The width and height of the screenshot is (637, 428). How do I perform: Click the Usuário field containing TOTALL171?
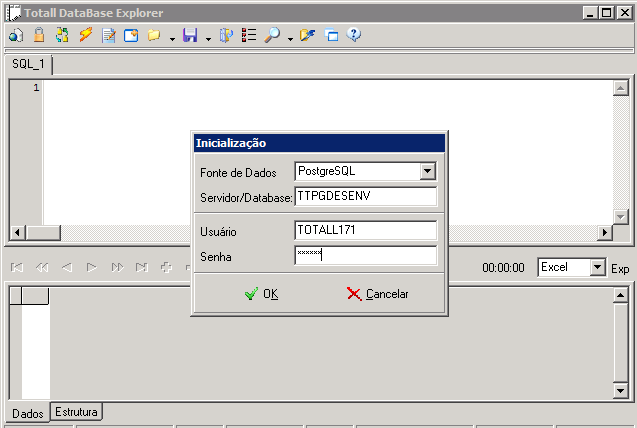(x=365, y=230)
